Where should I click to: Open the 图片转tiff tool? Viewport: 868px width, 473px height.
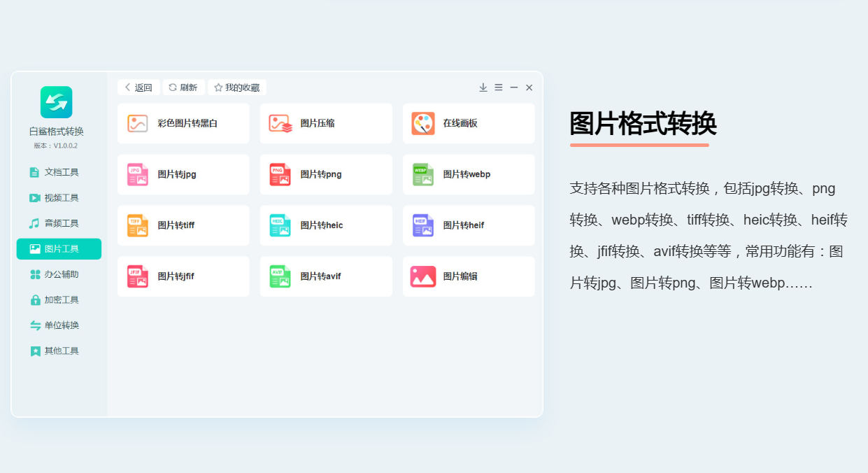[x=183, y=225]
